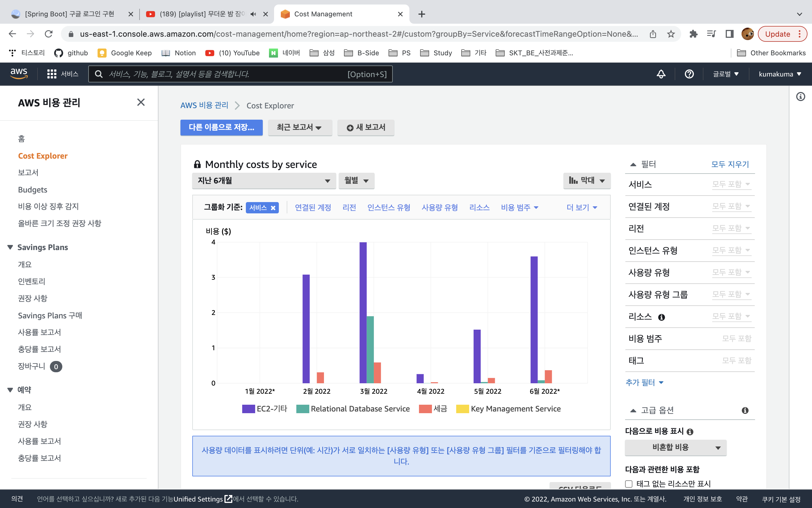
Task: Toggle the browser side panel icon
Action: click(729, 34)
